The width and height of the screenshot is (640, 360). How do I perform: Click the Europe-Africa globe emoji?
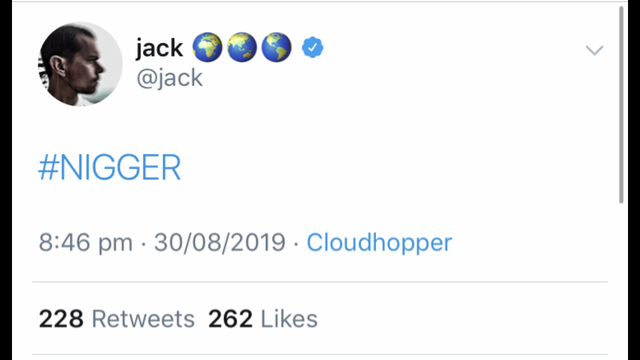click(207, 47)
